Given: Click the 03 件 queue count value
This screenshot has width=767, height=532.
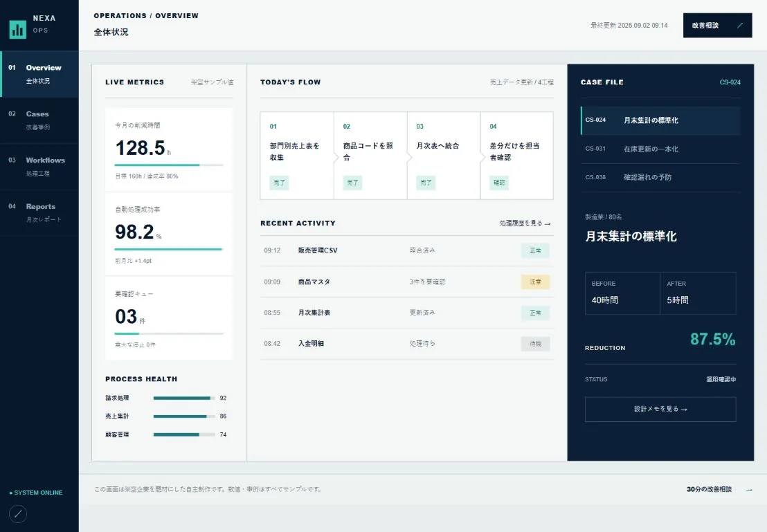Looking at the screenshot, I should [130, 317].
